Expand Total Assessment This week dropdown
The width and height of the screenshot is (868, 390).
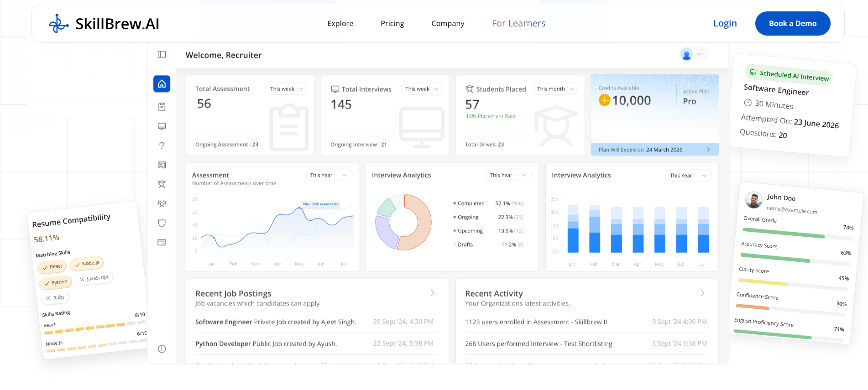tap(287, 89)
